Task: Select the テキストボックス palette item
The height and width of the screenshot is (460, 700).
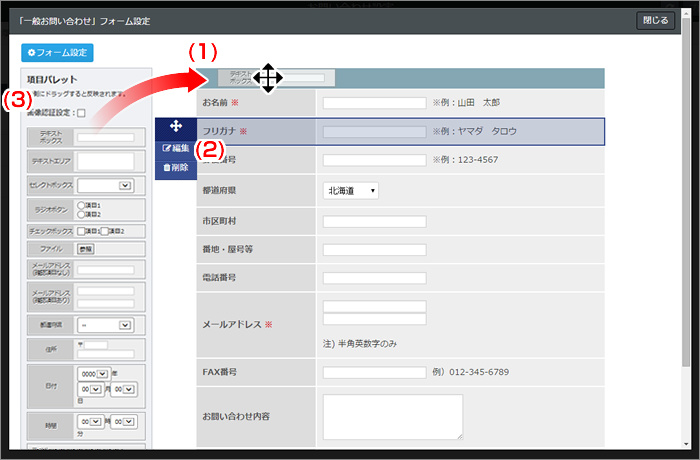Action: 86,137
